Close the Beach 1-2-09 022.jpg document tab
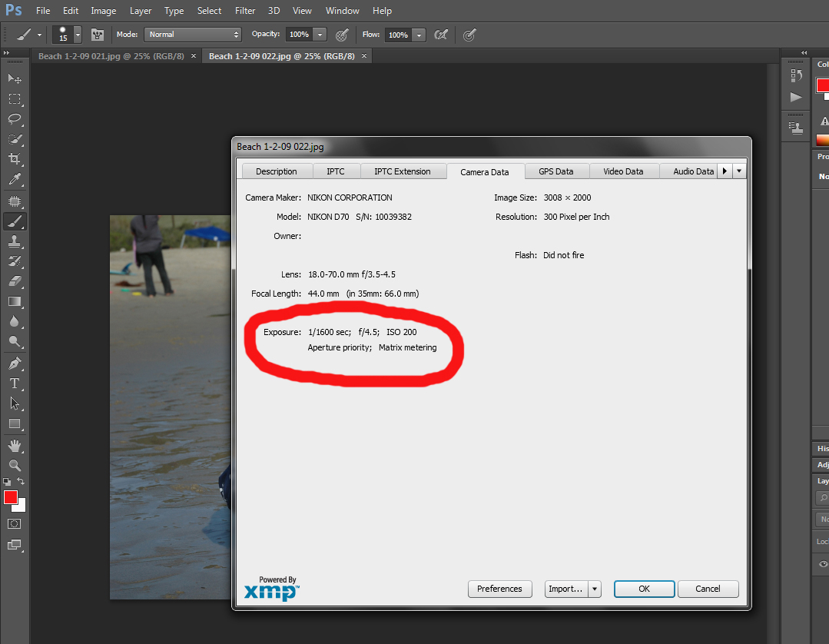Viewport: 829px width, 644px height. (363, 56)
